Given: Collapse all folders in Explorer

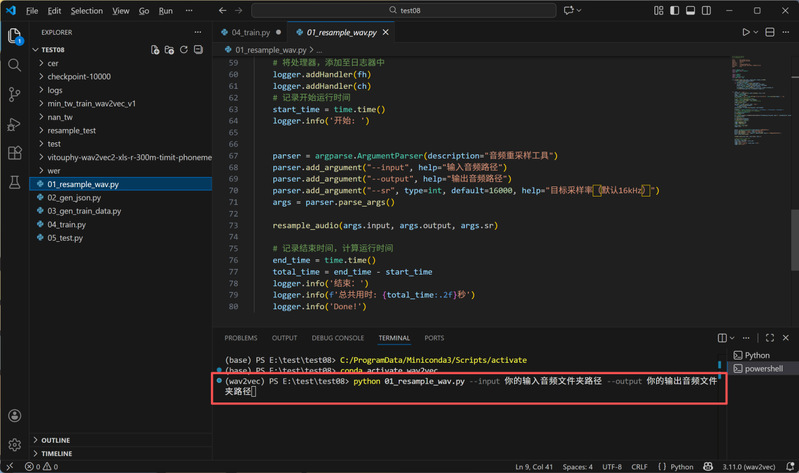Looking at the screenshot, I should 198,49.
